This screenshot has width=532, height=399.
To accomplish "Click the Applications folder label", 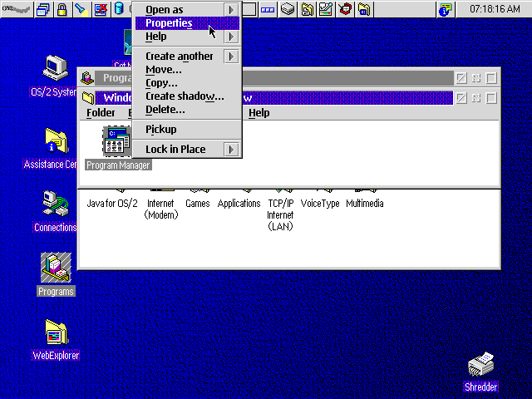I will coord(239,203).
